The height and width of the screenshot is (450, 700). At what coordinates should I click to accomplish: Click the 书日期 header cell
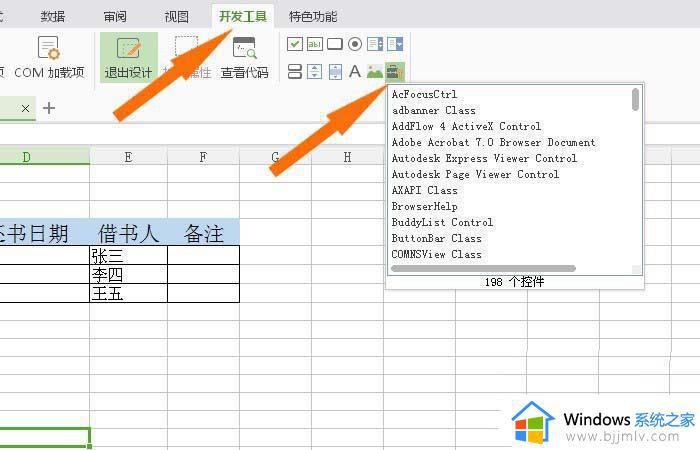[x=45, y=233]
